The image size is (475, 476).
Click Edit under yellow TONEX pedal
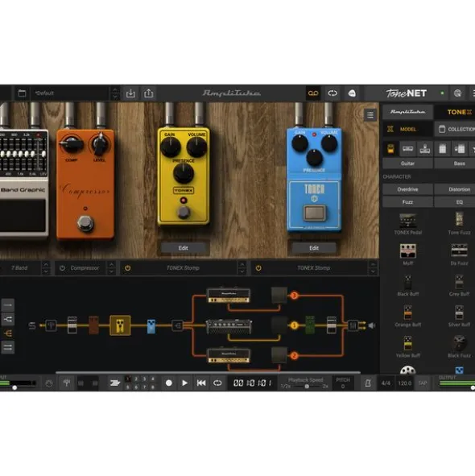(184, 248)
